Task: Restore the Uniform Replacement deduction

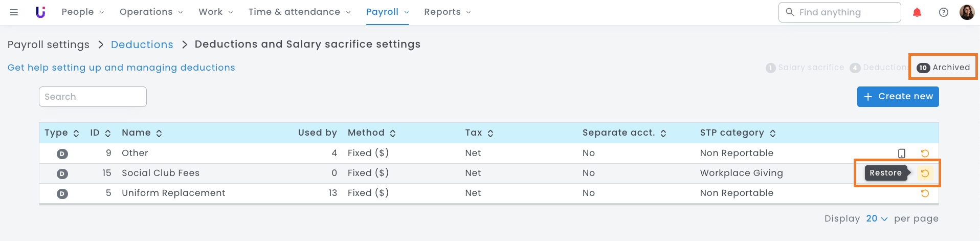Action: (x=925, y=193)
